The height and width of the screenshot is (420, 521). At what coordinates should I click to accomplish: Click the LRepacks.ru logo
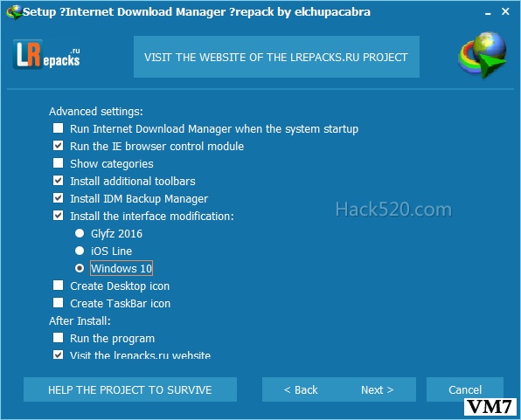pyautogui.click(x=46, y=54)
